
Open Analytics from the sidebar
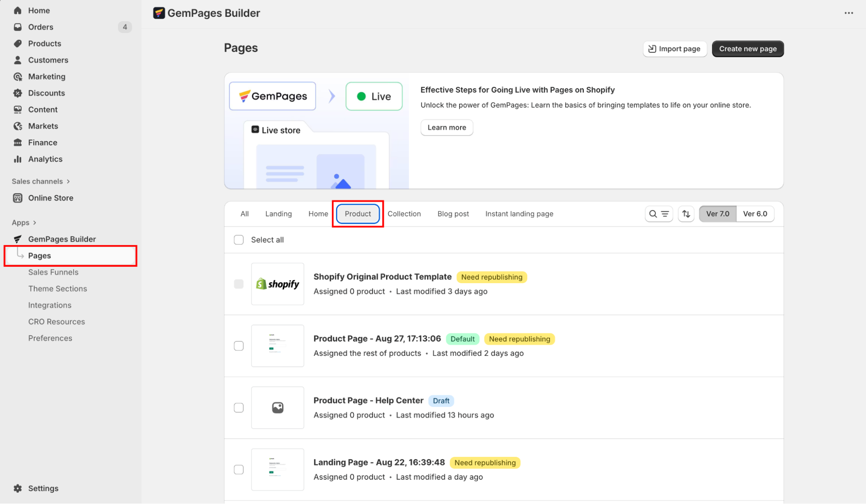pyautogui.click(x=45, y=159)
